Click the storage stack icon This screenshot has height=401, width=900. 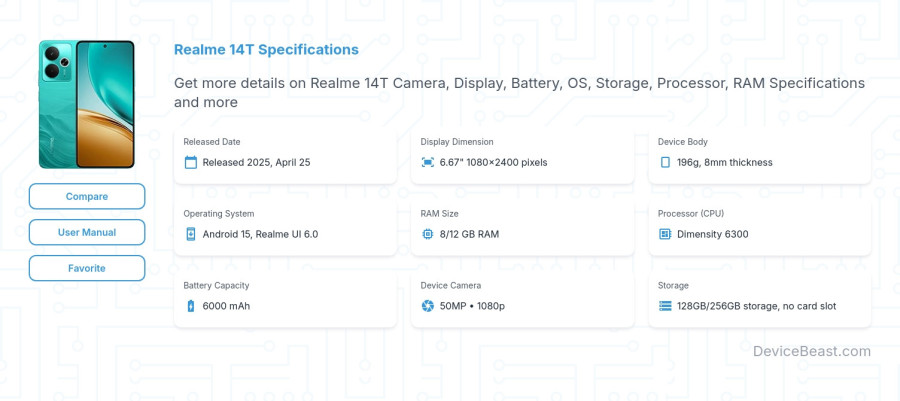click(665, 306)
